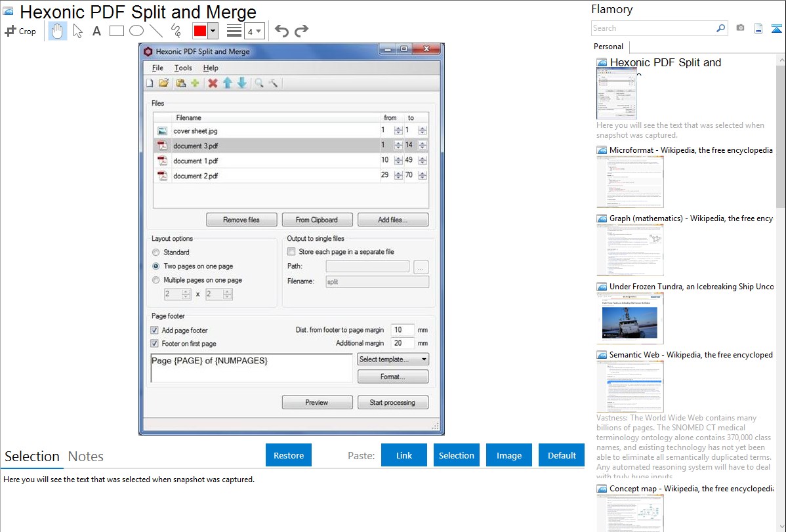Select the Crop tool
The height and width of the screenshot is (532, 786).
(20, 31)
